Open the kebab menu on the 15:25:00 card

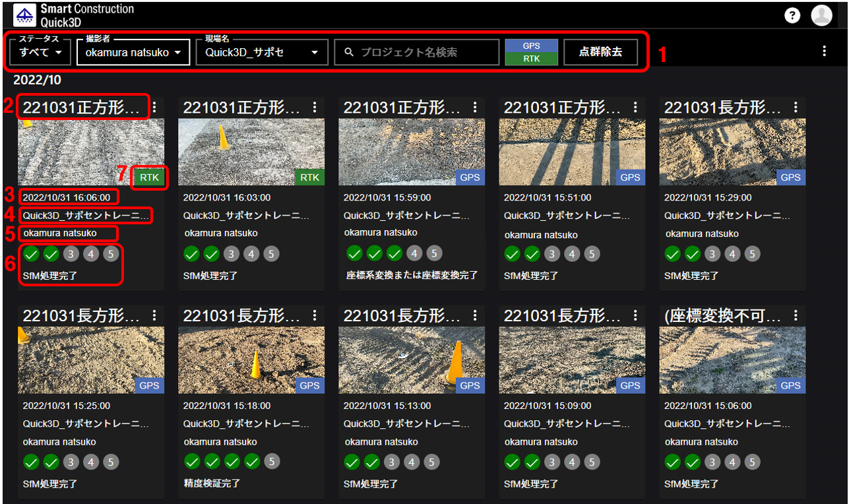click(x=154, y=315)
